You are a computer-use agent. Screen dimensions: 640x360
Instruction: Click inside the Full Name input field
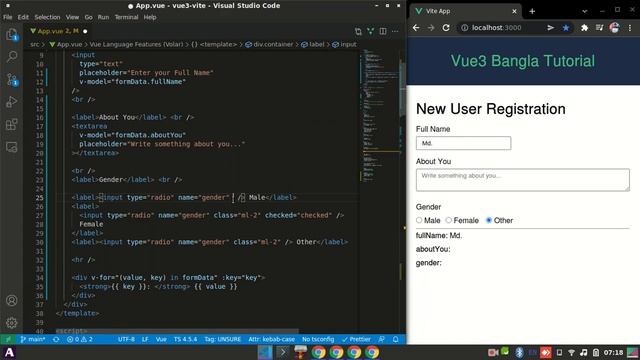coord(463,143)
